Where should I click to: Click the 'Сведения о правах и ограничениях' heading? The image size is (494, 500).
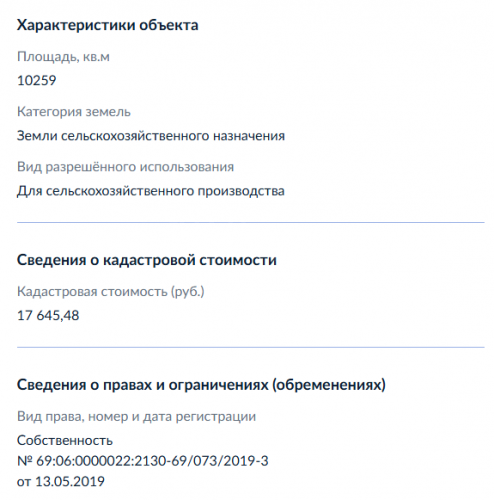point(201,385)
